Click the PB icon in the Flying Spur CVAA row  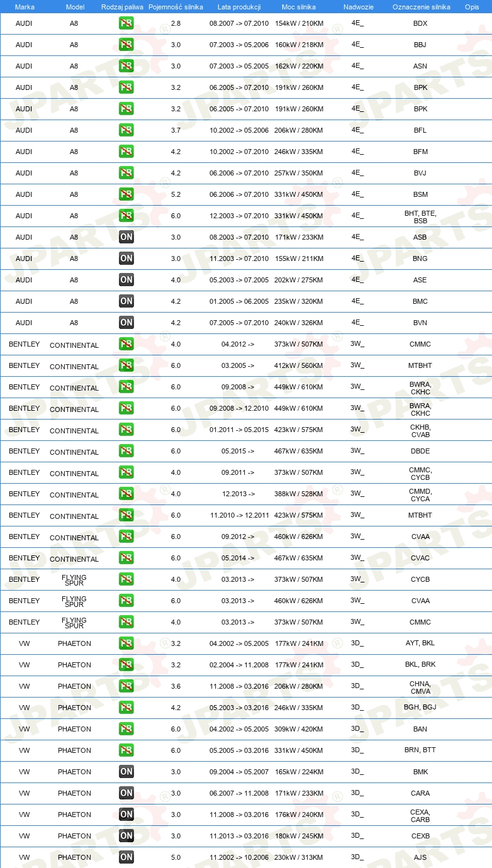click(x=126, y=601)
